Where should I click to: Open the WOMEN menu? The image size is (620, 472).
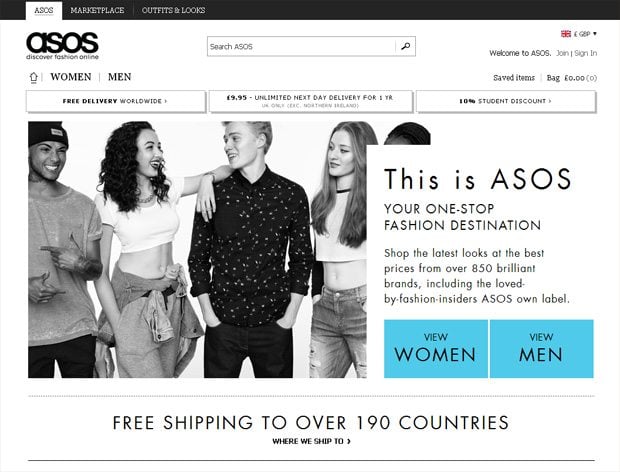71,77
